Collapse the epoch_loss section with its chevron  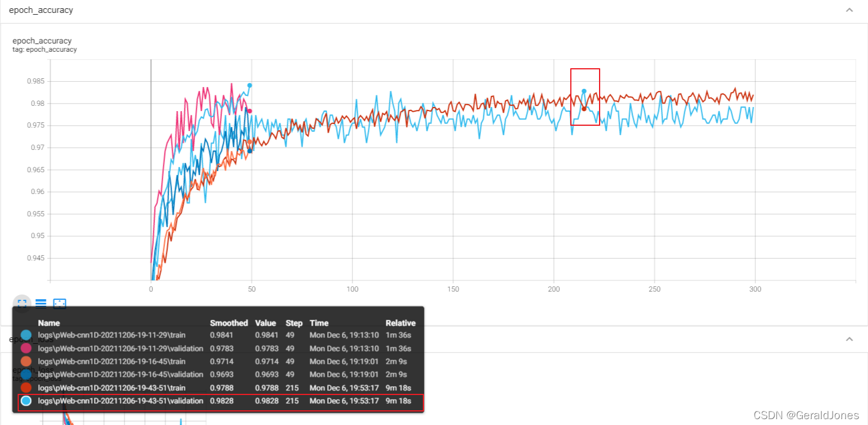click(x=849, y=339)
